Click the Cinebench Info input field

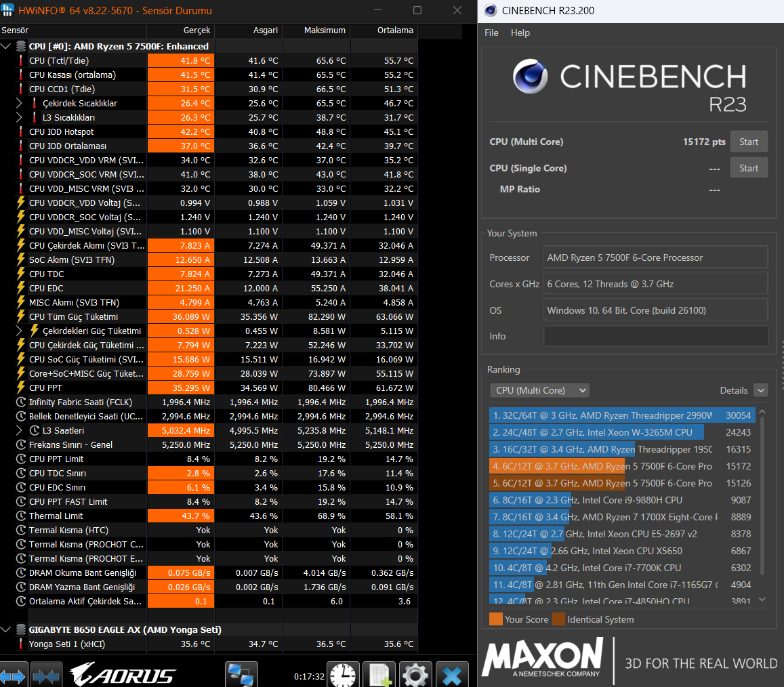pyautogui.click(x=655, y=337)
